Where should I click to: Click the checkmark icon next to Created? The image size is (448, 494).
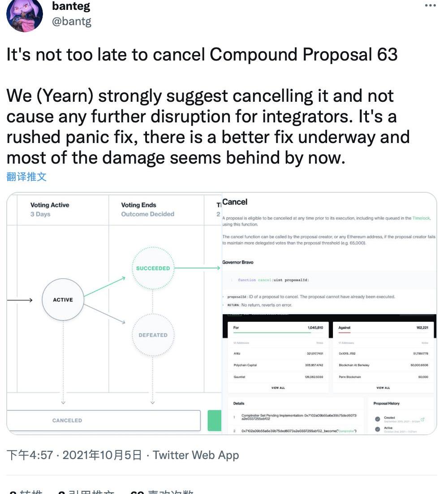coord(377,419)
